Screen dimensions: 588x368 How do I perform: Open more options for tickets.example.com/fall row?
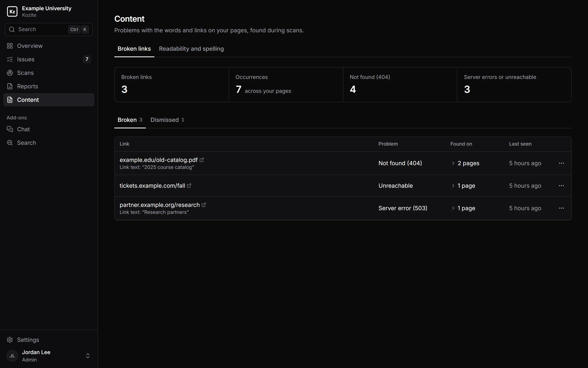coord(561,186)
